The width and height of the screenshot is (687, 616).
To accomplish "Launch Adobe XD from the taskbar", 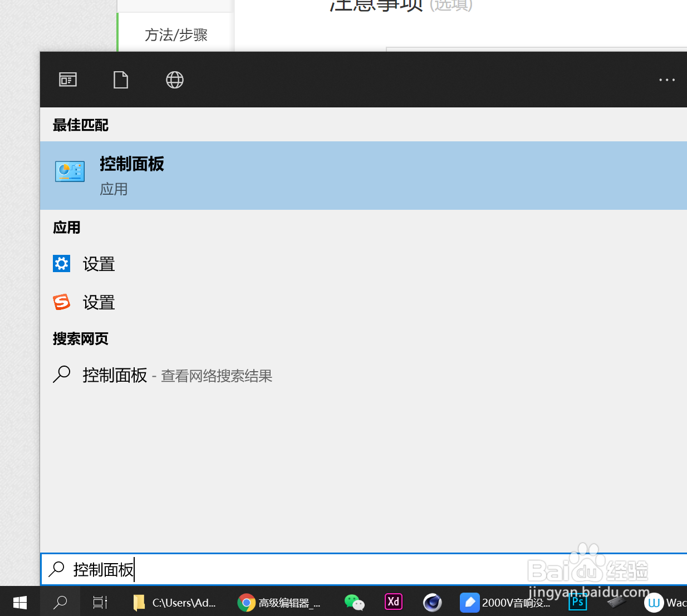I will pos(394,602).
